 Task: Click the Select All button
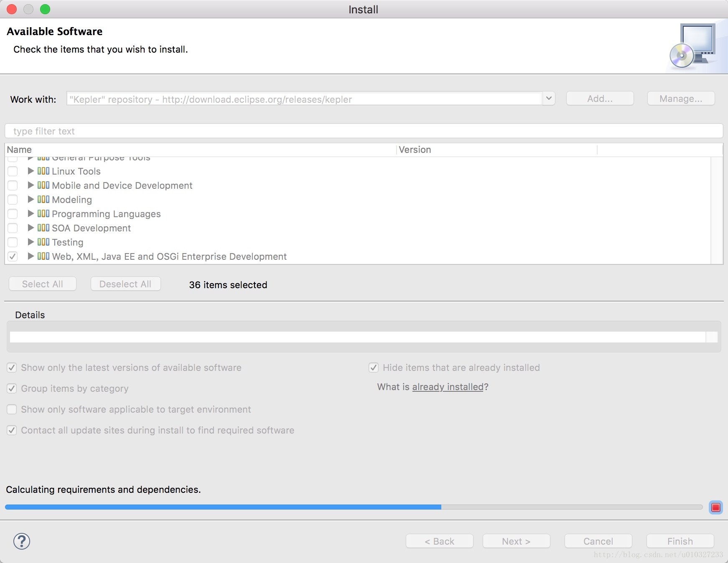43,284
